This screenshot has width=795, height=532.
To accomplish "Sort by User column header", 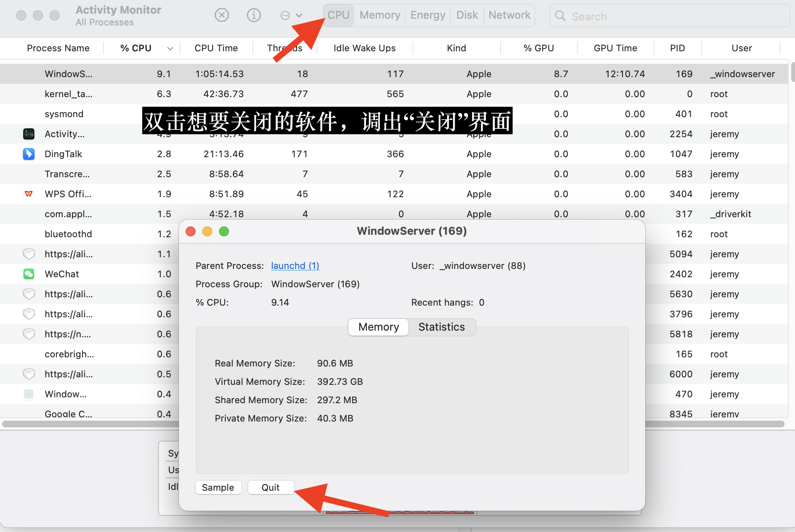I will 742,48.
